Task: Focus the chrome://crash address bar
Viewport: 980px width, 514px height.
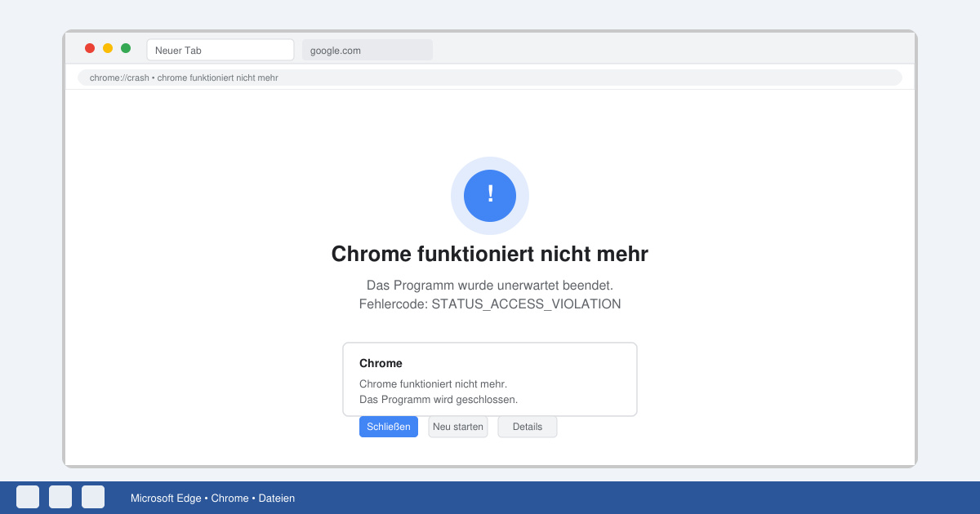Action: tap(490, 78)
